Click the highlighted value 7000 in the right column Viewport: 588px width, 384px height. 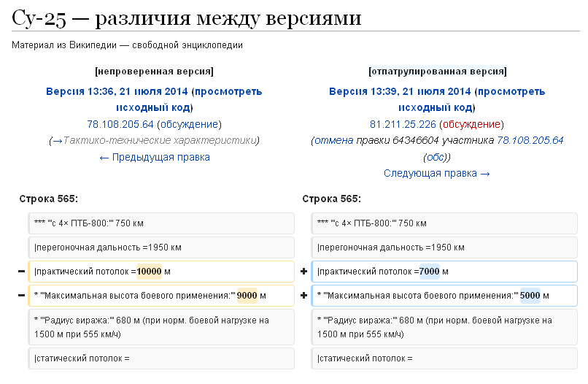coord(429,272)
